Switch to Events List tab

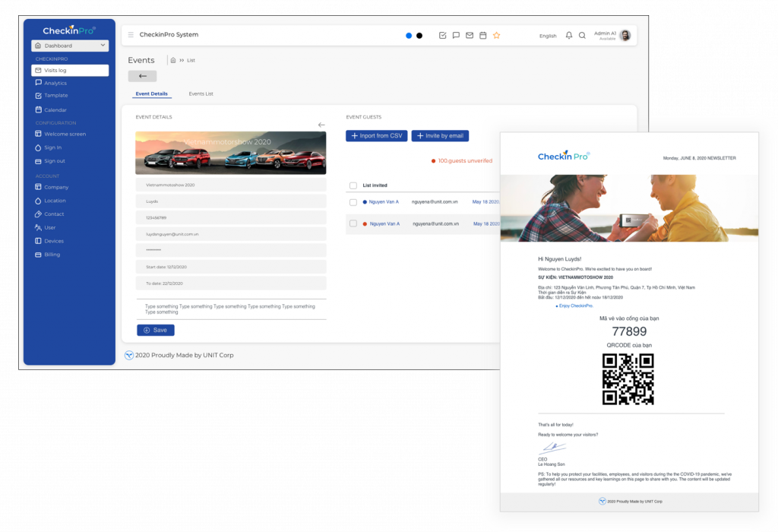(201, 93)
